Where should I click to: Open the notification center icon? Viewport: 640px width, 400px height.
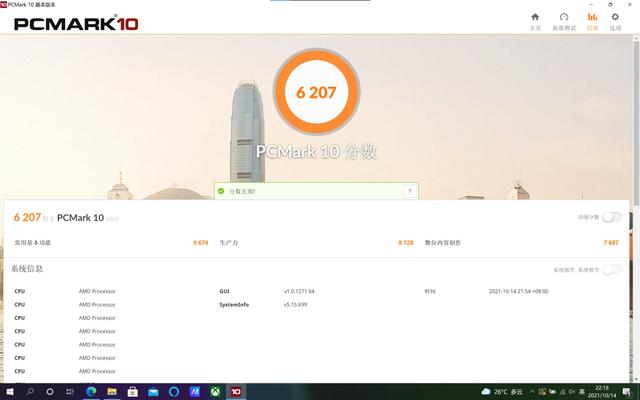pyautogui.click(x=627, y=392)
